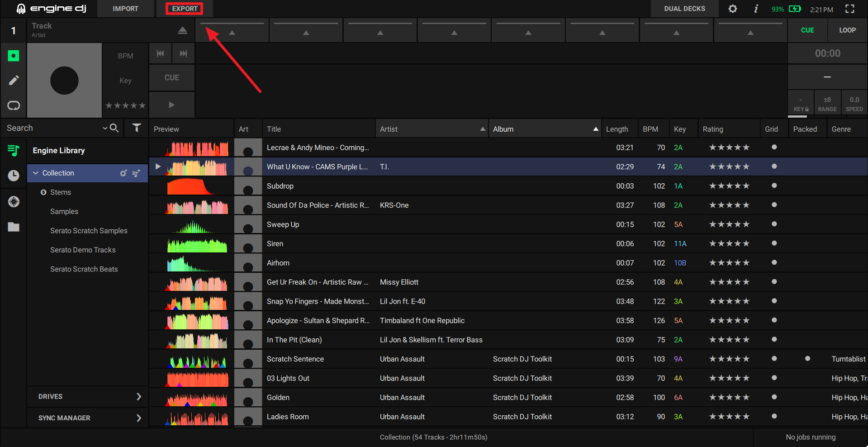Image resolution: width=868 pixels, height=447 pixels.
Task: Click the add playlist icon beside Collection
Action: [x=136, y=173]
